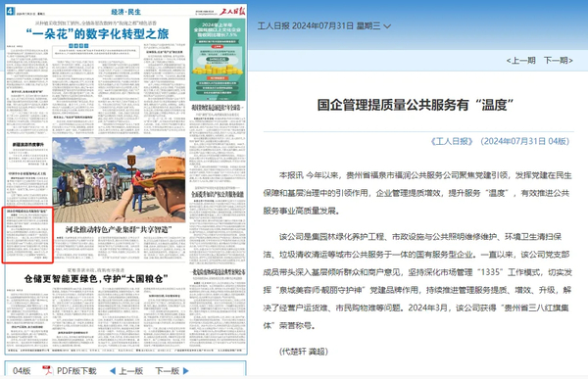Click the green 2024年上半年 infographic

click(218, 60)
